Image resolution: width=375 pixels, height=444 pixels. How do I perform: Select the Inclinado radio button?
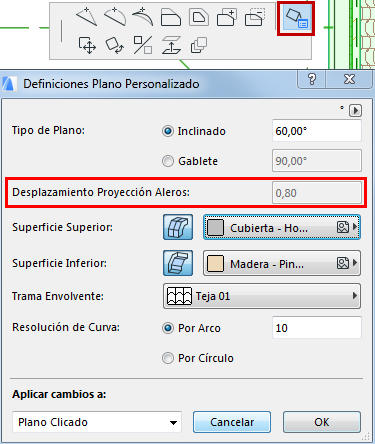click(x=168, y=131)
